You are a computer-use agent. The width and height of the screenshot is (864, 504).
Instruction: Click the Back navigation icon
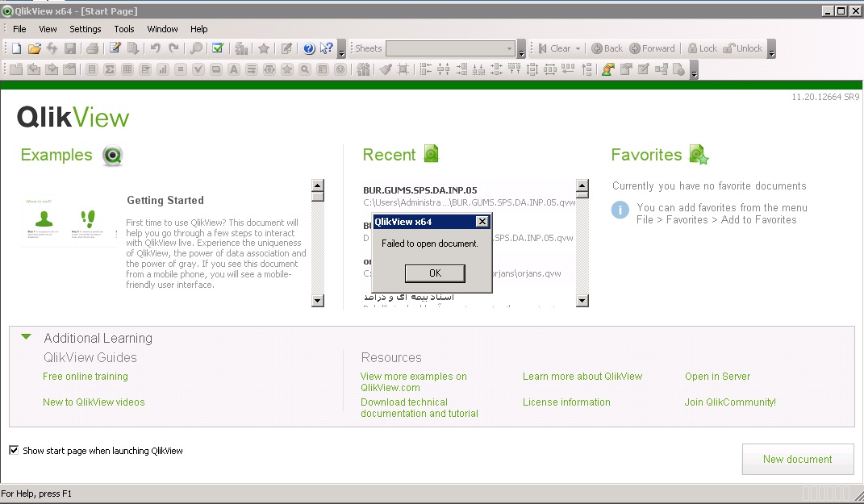[607, 48]
